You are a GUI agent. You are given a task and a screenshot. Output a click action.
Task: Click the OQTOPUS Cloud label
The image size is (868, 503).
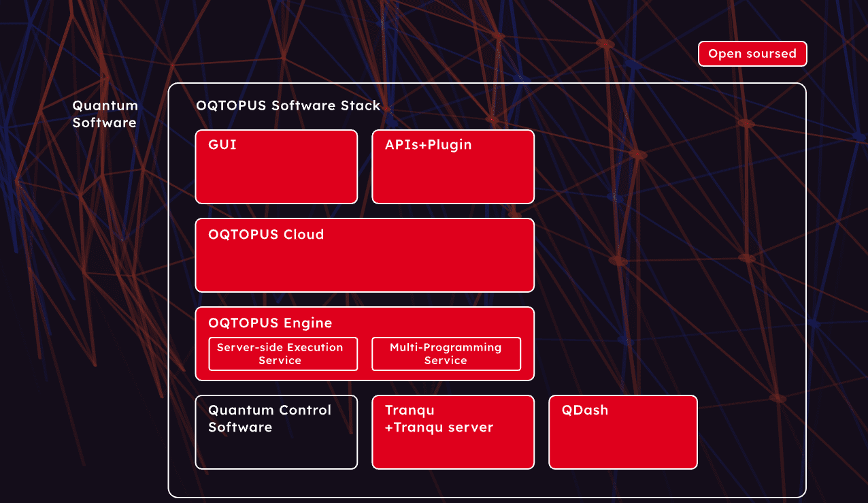(266, 234)
